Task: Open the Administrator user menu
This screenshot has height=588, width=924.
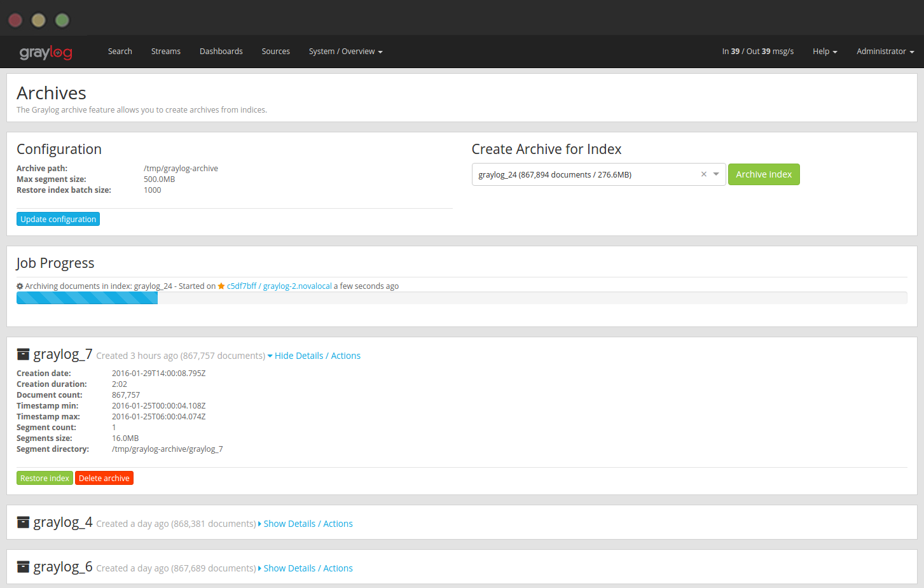Action: (x=885, y=52)
